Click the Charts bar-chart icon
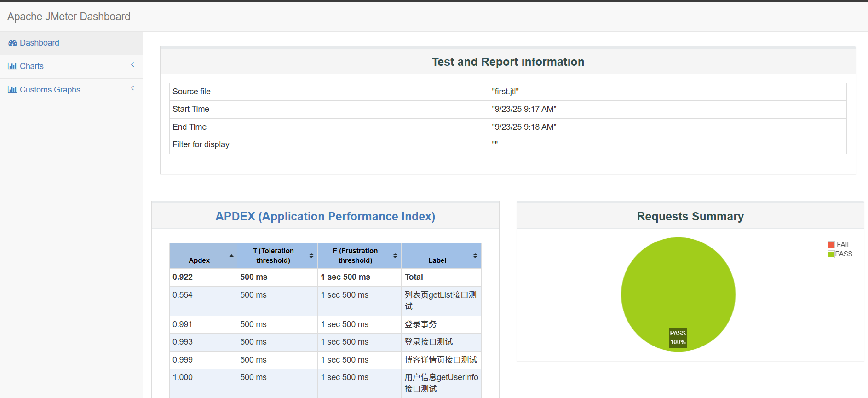The height and width of the screenshot is (398, 868). pos(12,66)
